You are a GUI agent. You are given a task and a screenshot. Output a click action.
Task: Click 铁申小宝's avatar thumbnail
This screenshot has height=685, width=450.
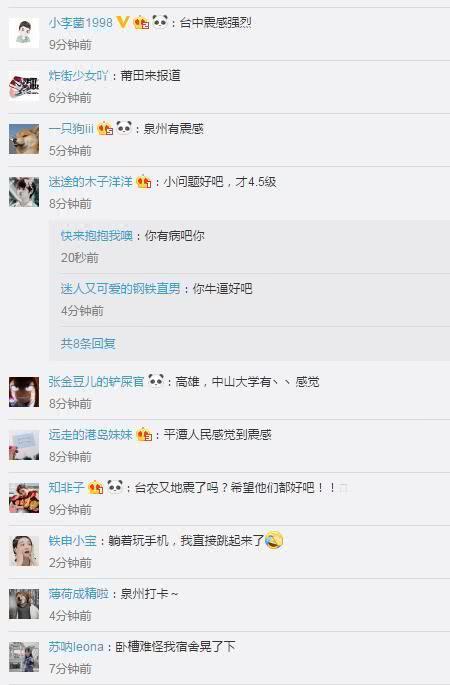point(24,551)
